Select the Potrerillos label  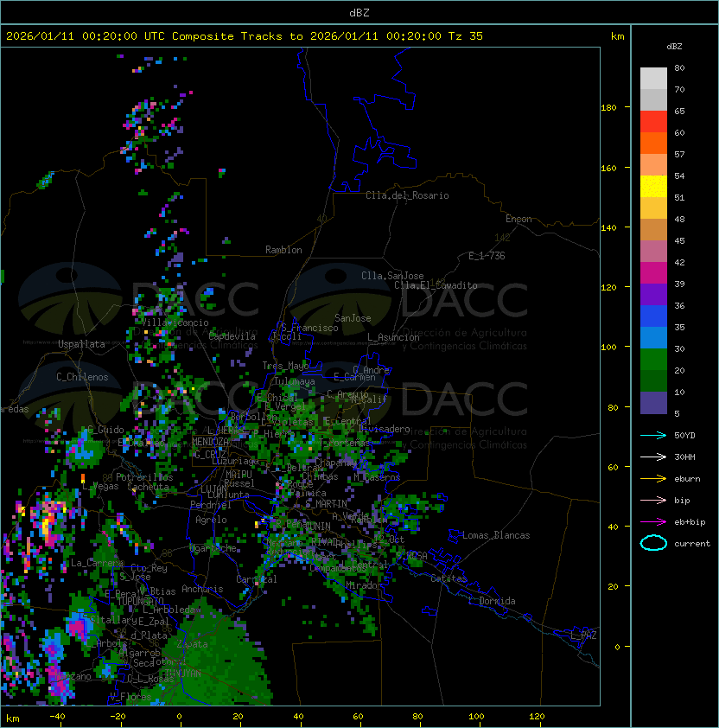point(144,477)
